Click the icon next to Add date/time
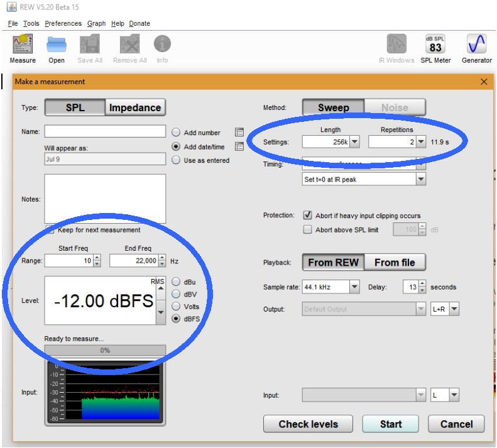497x448 pixels. (239, 146)
